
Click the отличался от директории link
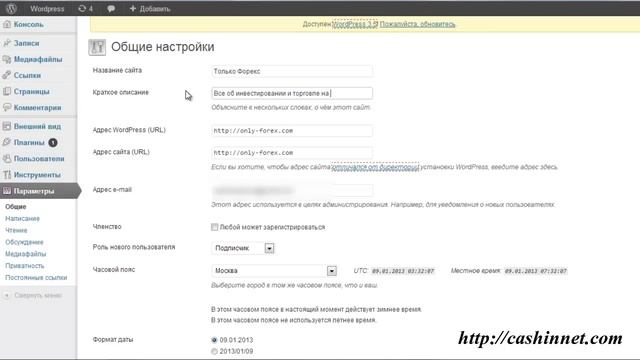376,167
